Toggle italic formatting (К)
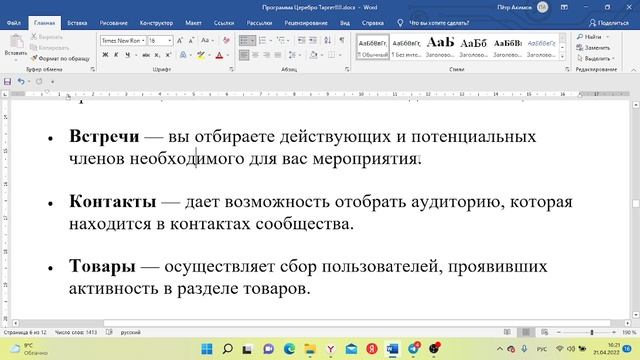 [x=116, y=55]
